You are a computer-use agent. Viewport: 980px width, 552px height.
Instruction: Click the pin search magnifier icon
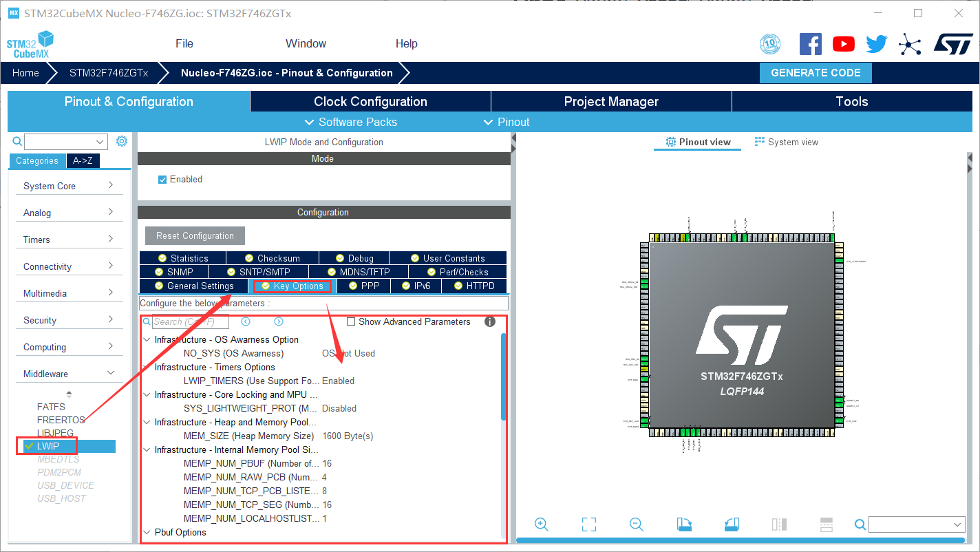coord(860,524)
